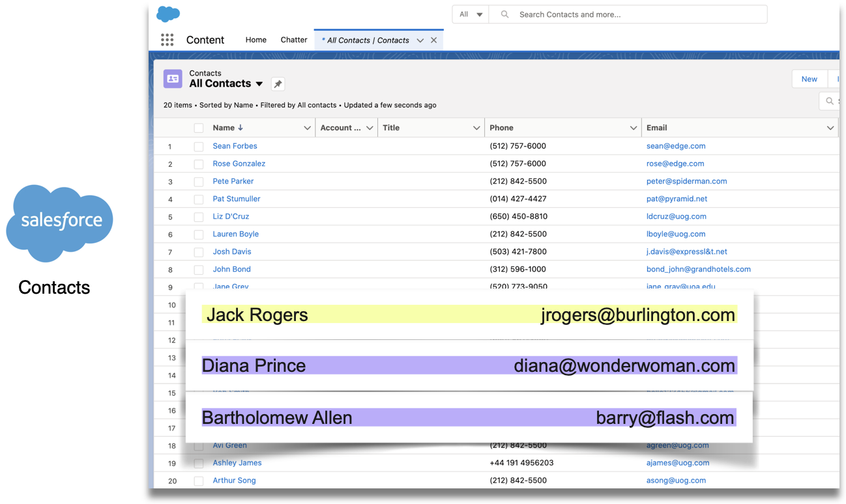Click the Content app name label
Screen dimensions: 846x504
point(205,40)
